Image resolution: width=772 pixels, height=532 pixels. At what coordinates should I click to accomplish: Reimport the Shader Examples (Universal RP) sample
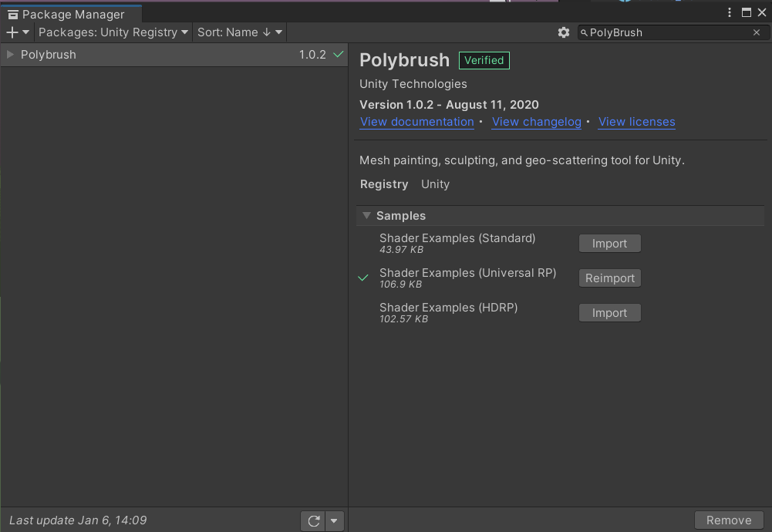pos(609,278)
